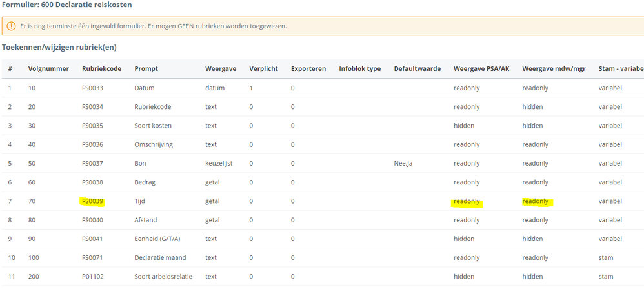Click variabel value in Datum row

point(610,88)
